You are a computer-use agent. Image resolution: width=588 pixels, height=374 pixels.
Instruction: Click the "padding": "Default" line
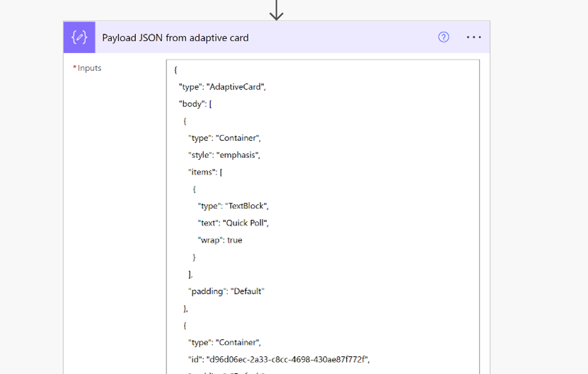click(x=226, y=291)
